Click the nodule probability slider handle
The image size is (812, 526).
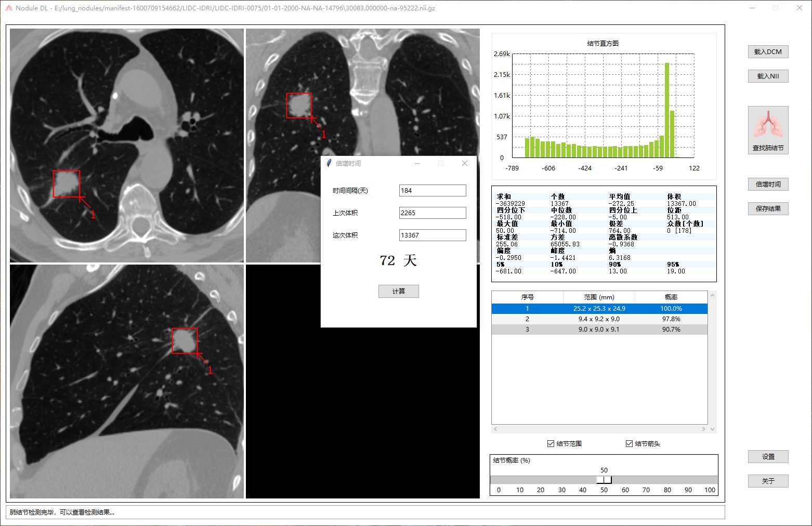point(604,480)
